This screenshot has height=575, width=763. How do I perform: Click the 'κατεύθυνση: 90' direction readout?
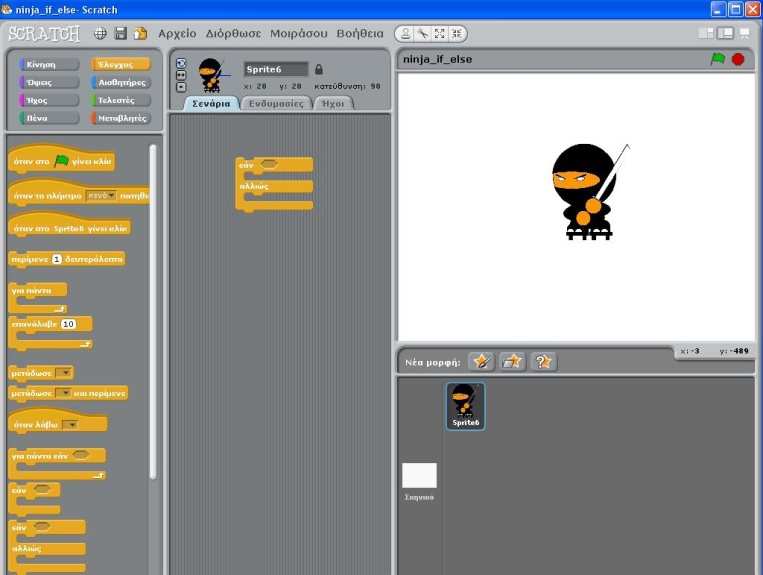347,86
